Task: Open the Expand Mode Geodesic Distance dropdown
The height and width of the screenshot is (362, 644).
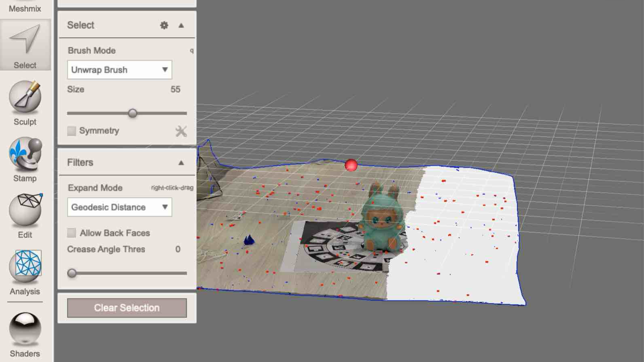Action: (x=119, y=207)
